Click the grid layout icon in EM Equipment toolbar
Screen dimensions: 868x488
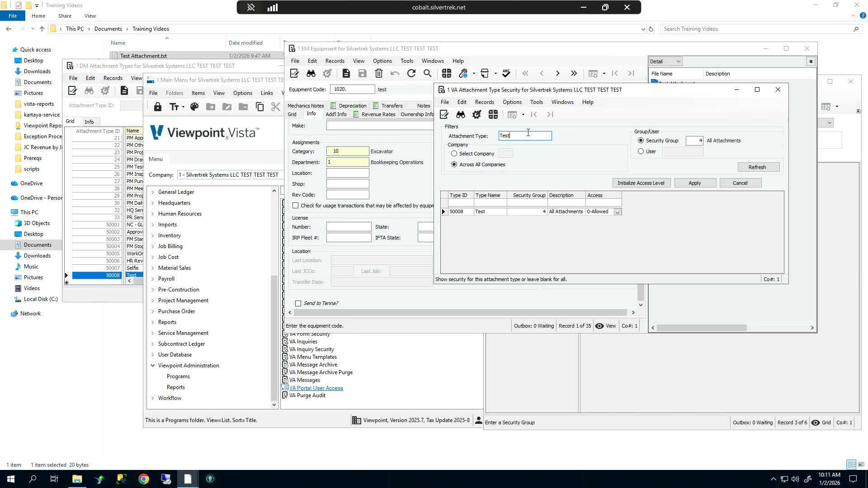[x=447, y=73]
